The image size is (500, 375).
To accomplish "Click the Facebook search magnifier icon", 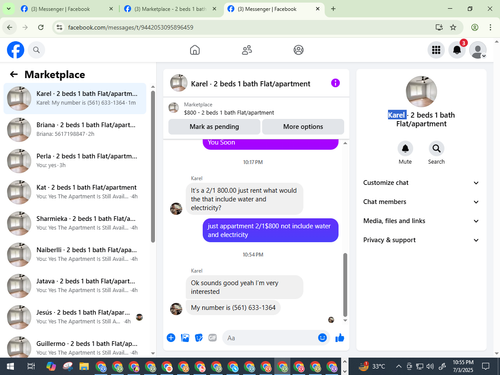I will (x=36, y=50).
